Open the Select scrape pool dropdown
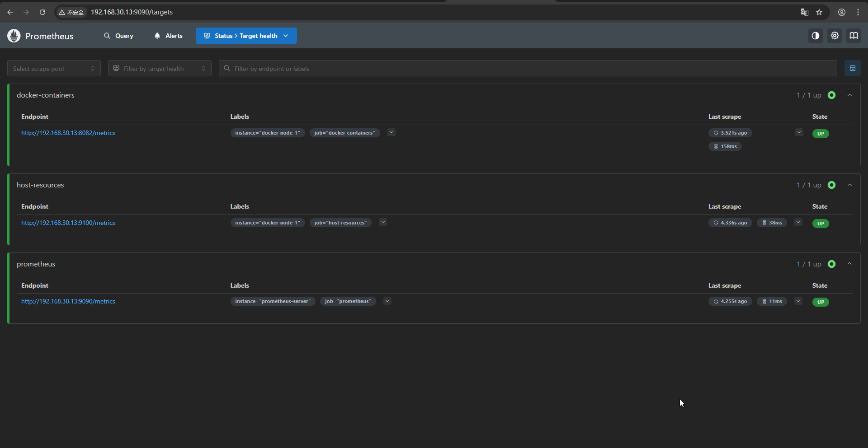Screen dimensions: 868x448 [x=54, y=68]
